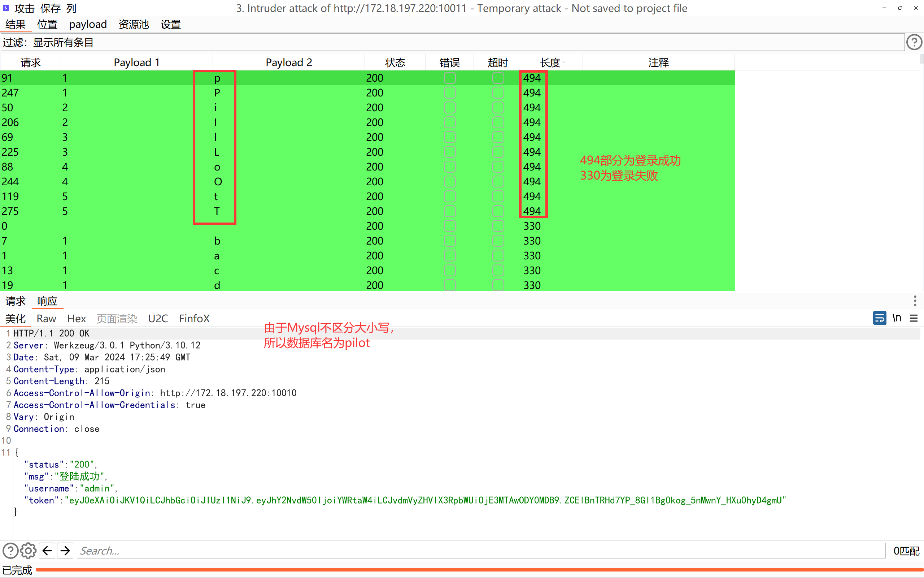The image size is (924, 578).
Task: Select the row for request 225
Action: point(367,152)
